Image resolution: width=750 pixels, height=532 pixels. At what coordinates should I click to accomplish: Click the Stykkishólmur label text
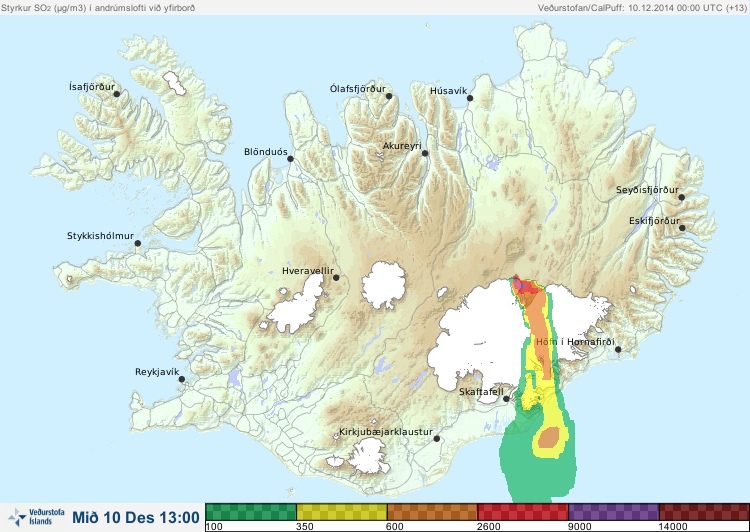pos(100,236)
